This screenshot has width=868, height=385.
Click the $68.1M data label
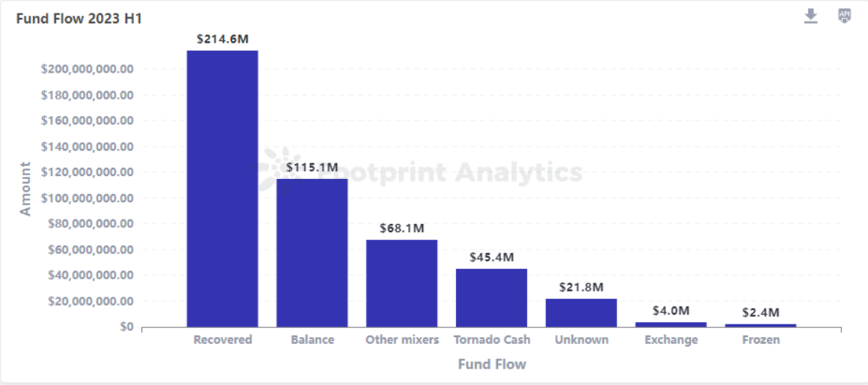pyautogui.click(x=401, y=227)
